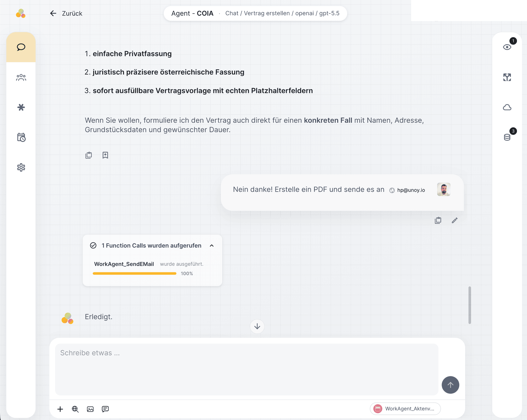Open the chat section in left sidebar
Viewport: 527px width, 420px height.
pos(21,47)
